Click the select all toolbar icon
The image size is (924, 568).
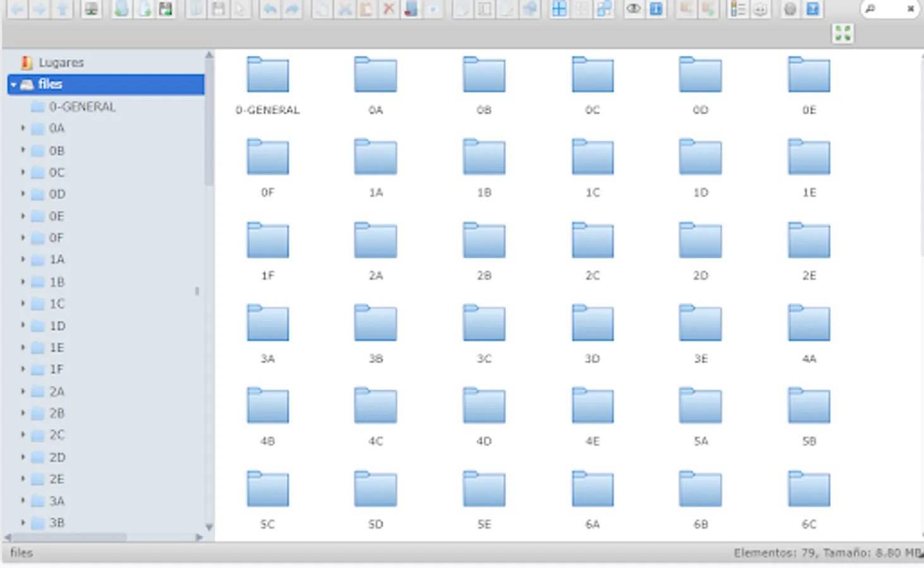(559, 9)
